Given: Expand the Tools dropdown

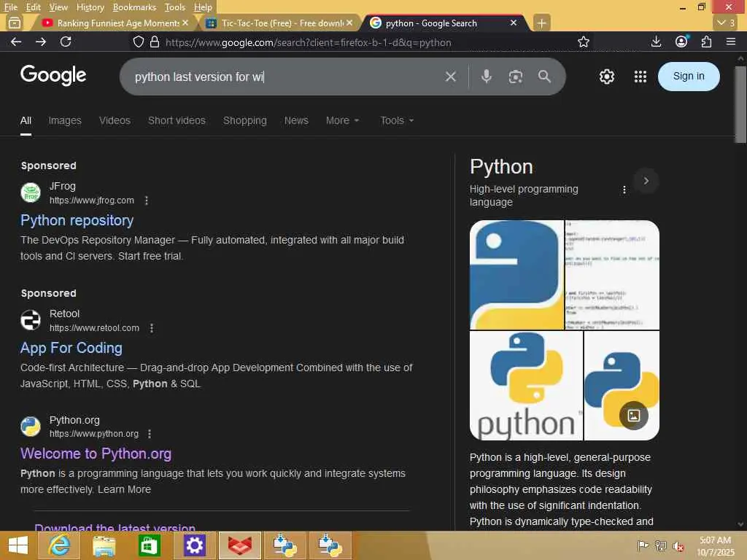Looking at the screenshot, I should point(397,120).
